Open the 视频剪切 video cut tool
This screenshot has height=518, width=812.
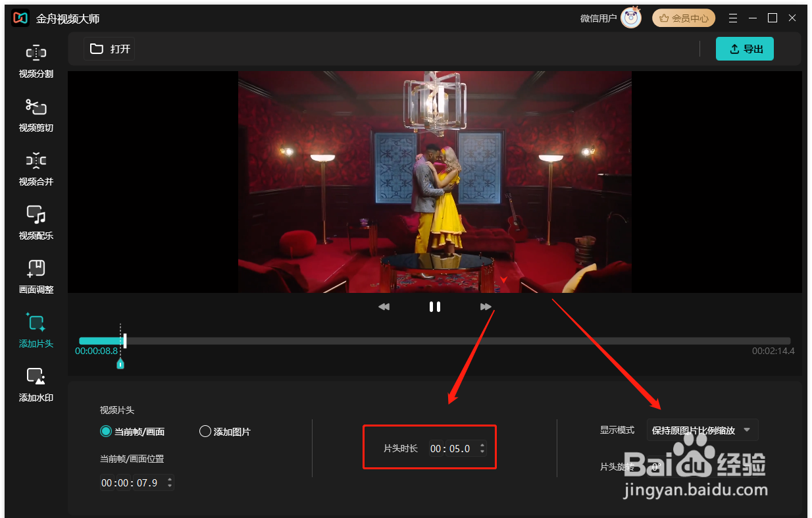pyautogui.click(x=36, y=116)
